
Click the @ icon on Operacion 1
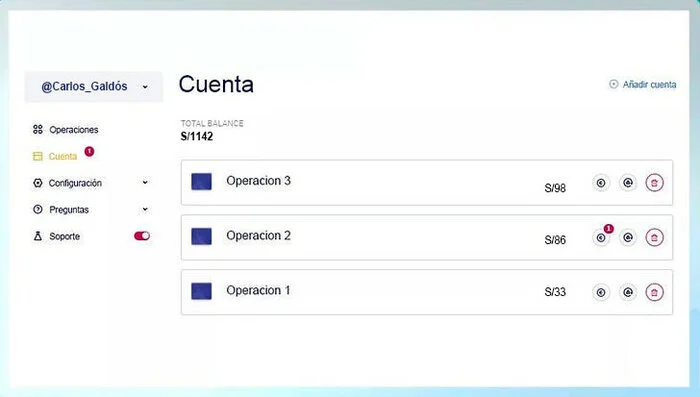(628, 292)
